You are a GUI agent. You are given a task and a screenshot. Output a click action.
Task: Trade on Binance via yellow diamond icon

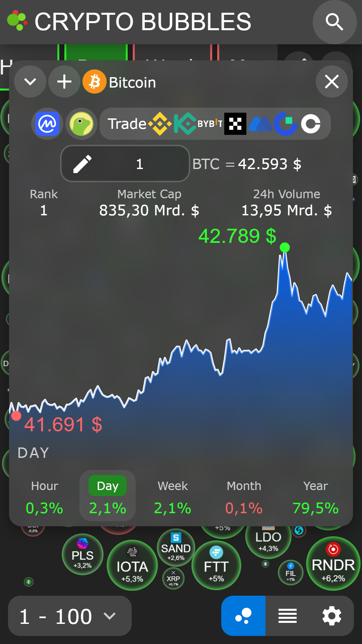(x=160, y=124)
